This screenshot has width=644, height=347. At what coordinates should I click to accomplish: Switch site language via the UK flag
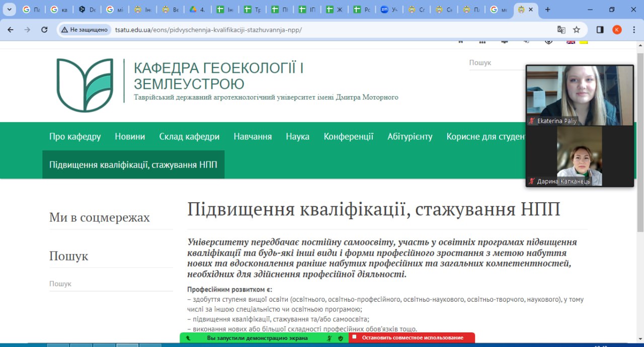pyautogui.click(x=571, y=42)
